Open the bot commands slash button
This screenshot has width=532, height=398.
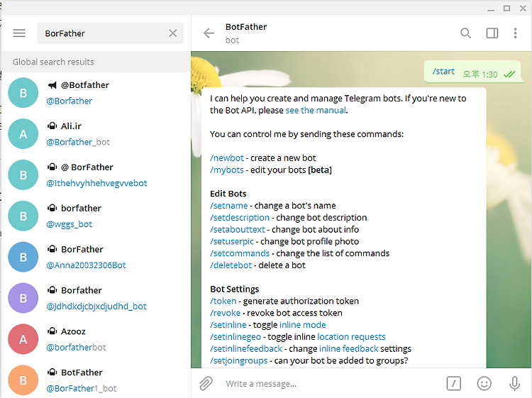pyautogui.click(x=454, y=383)
